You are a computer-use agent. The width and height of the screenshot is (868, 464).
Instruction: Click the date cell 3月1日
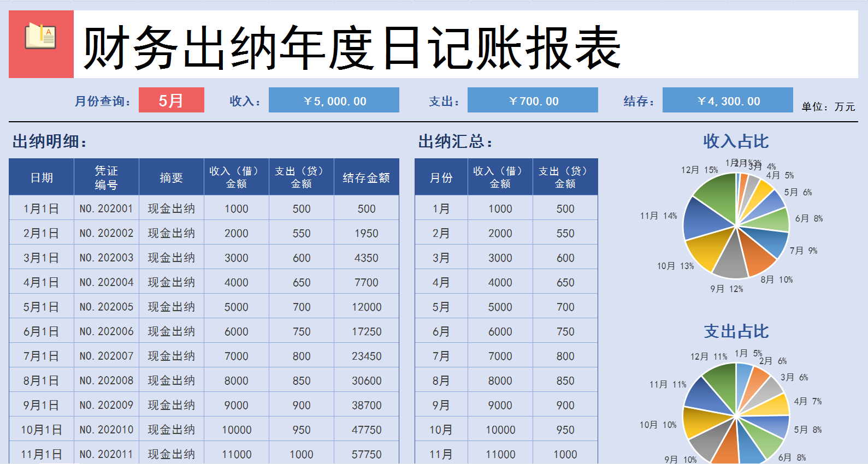(x=42, y=258)
